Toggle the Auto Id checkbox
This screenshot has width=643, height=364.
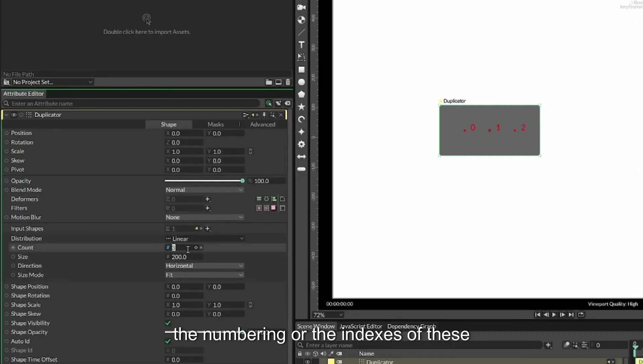168,341
